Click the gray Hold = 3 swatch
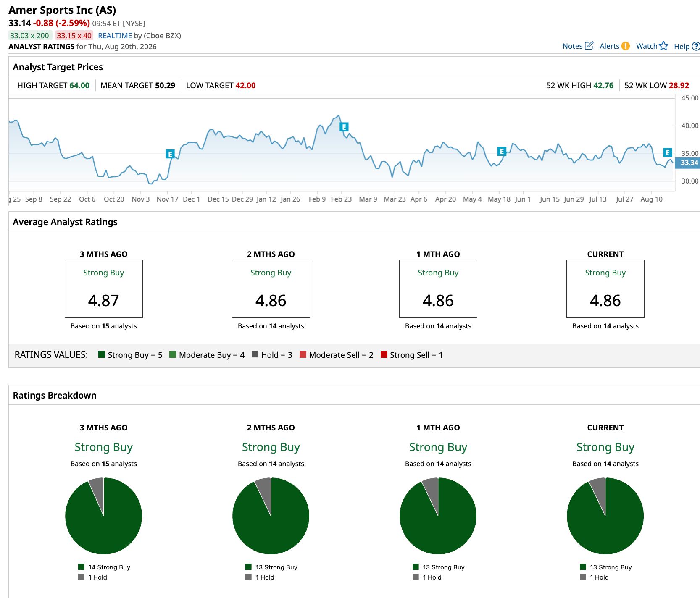 click(255, 354)
